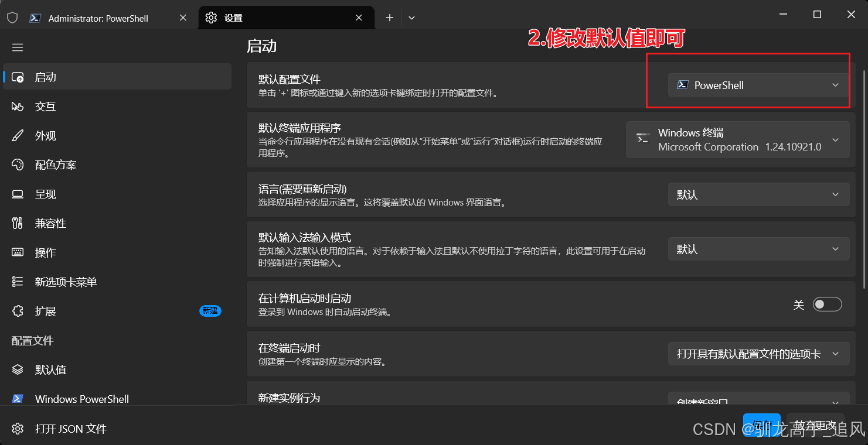Click the 新建 badge next to 扩展
This screenshot has height=445, width=868.
pos(210,311)
